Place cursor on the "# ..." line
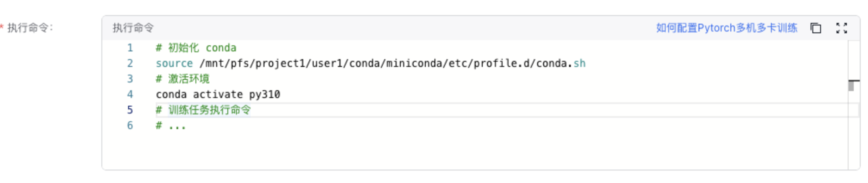 pos(171,126)
